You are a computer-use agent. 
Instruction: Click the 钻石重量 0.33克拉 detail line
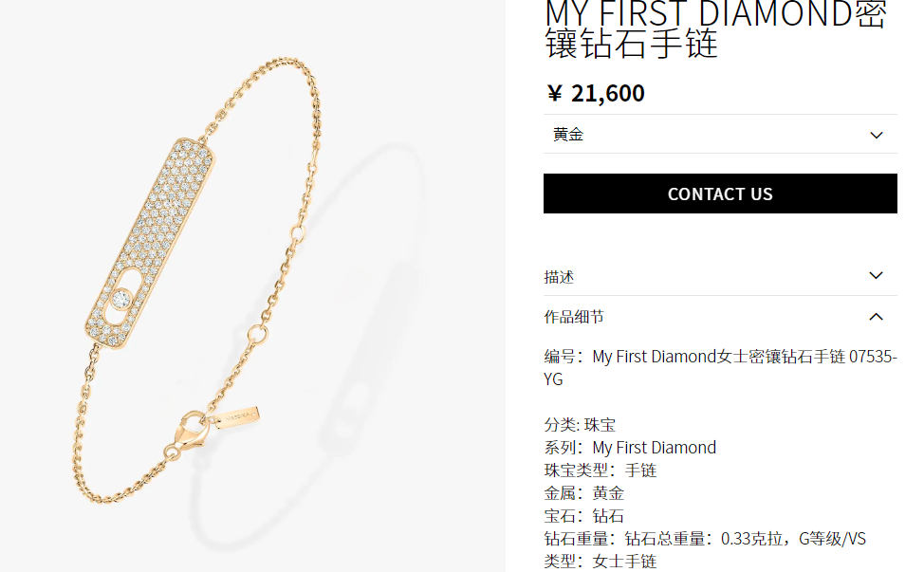click(x=705, y=539)
